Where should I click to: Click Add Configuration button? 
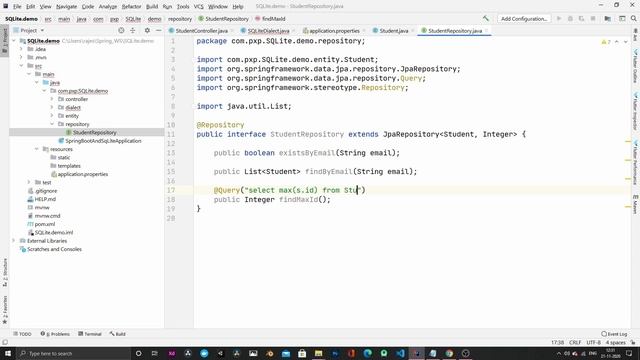(x=524, y=19)
